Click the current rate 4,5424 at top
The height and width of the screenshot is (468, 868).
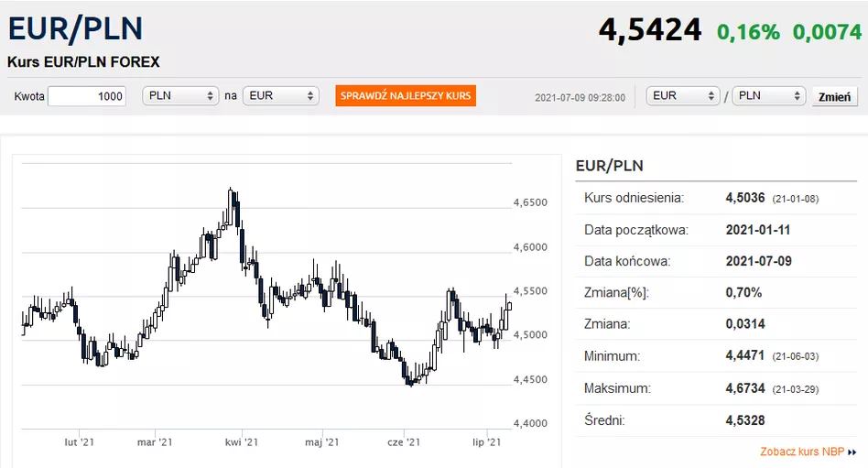(x=650, y=30)
